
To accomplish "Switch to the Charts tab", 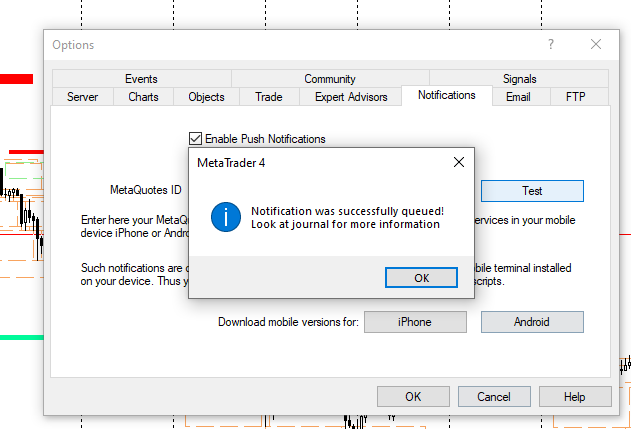I will tap(143, 97).
